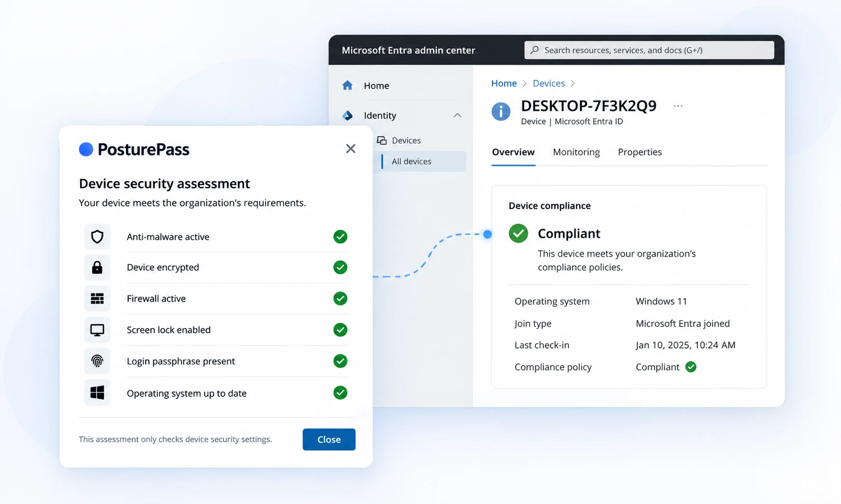Click the large green Compliant checkmark icon
The width and height of the screenshot is (841, 504).
[518, 234]
